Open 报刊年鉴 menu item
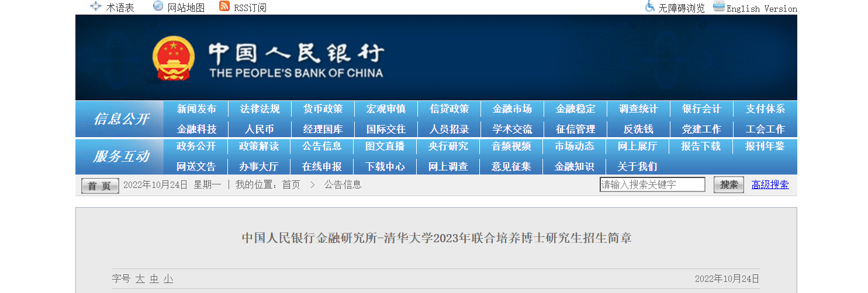 point(765,146)
